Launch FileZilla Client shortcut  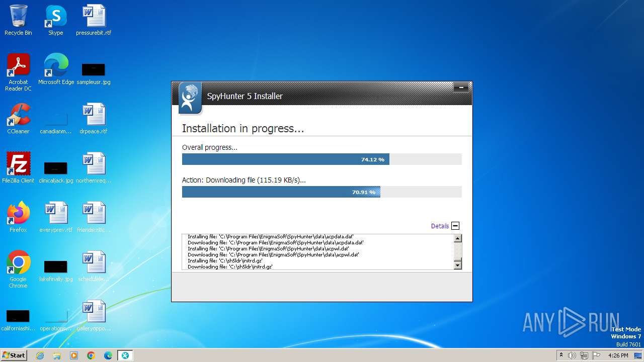18,168
